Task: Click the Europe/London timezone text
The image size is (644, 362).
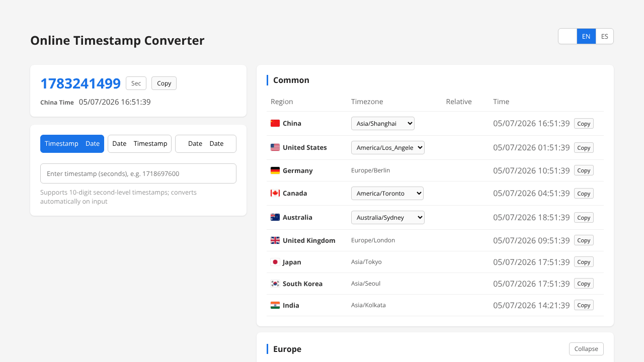Action: click(373, 240)
